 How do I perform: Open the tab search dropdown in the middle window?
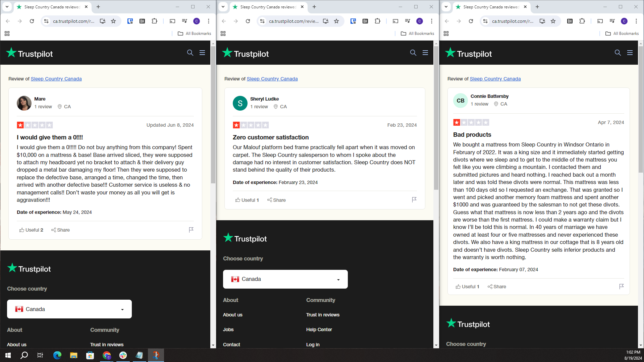[223, 7]
